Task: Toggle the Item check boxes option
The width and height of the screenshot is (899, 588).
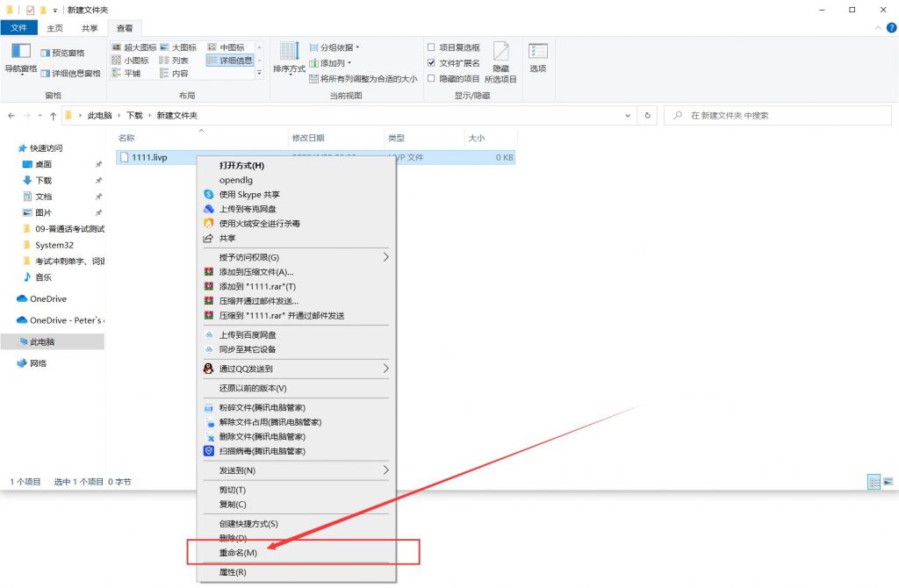Action: click(431, 47)
